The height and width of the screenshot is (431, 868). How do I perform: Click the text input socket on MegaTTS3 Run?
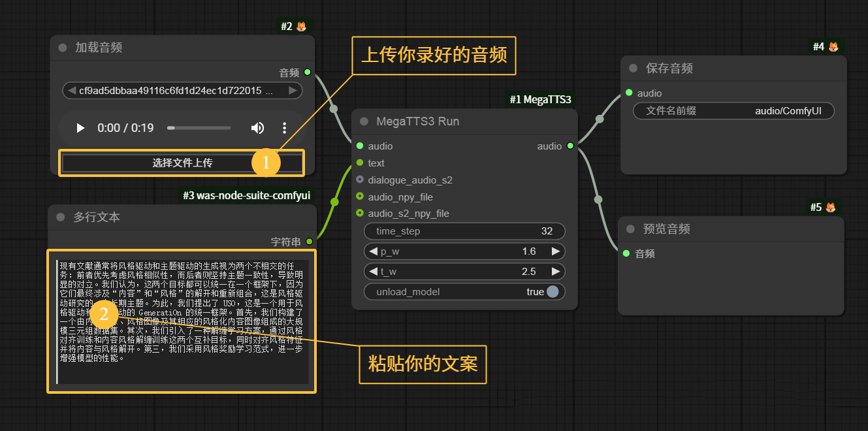360,163
